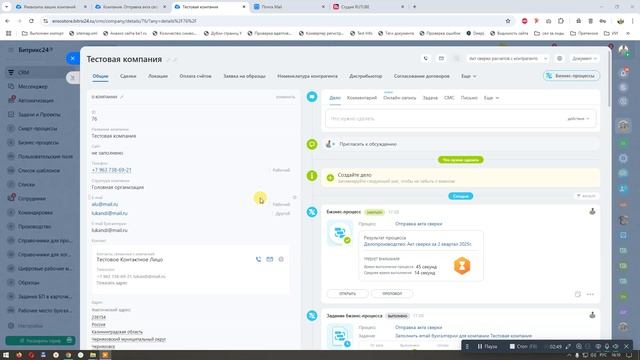Switch to the Дистрибьютор tab
640x360 pixels.
click(365, 76)
